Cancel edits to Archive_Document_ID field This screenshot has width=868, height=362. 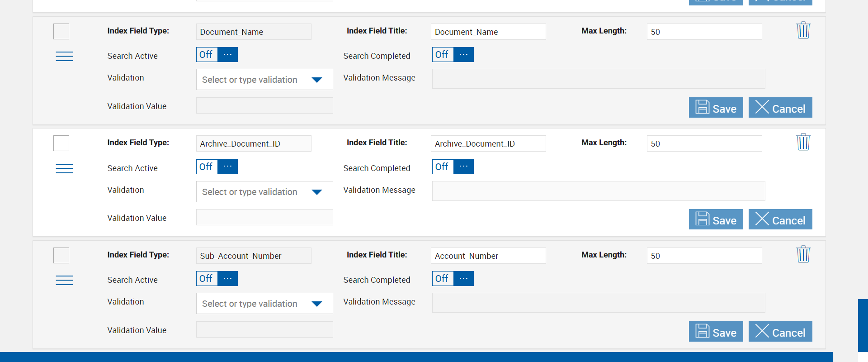[x=780, y=219]
